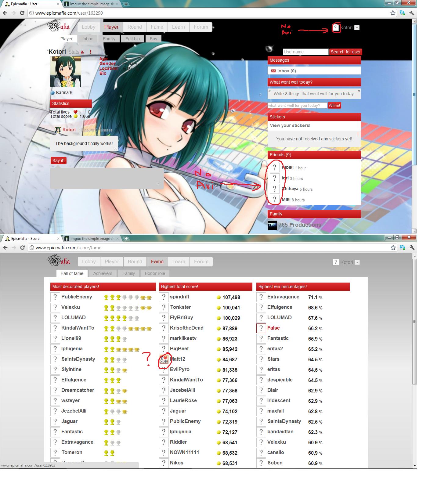Click the highlighted avatar beside False
448x480 pixels.
[261, 328]
